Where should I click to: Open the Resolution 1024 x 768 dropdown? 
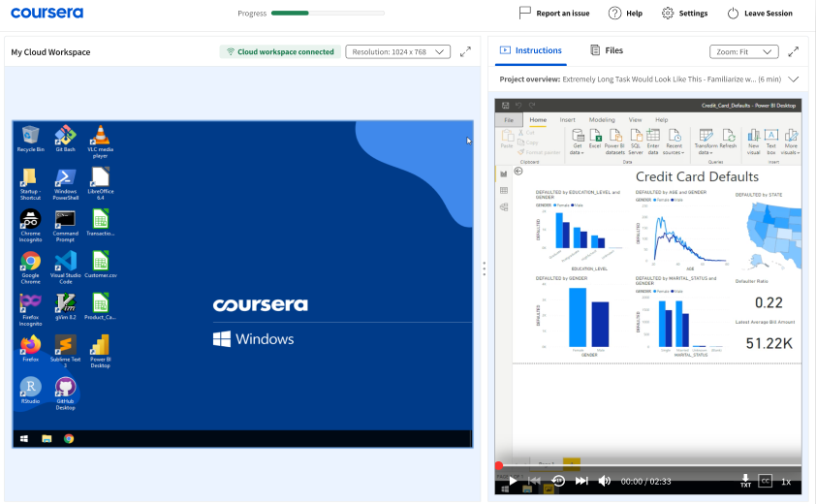tap(397, 52)
